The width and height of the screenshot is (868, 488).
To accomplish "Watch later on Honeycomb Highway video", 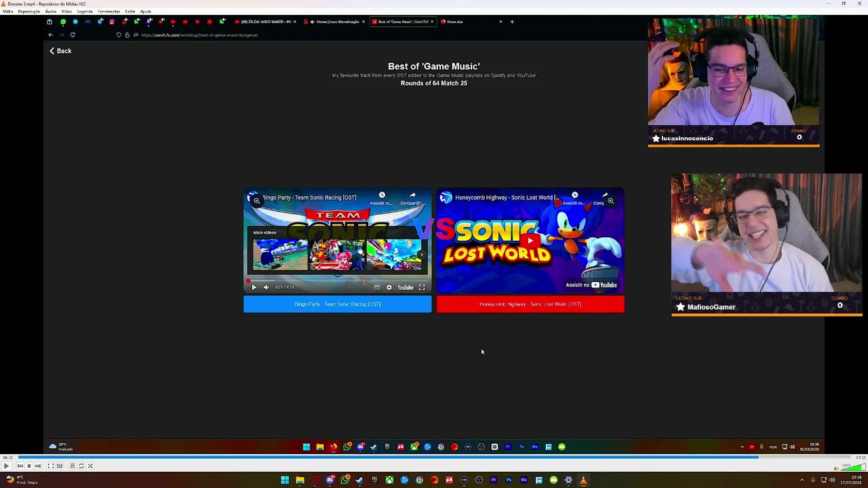I will 574,197.
